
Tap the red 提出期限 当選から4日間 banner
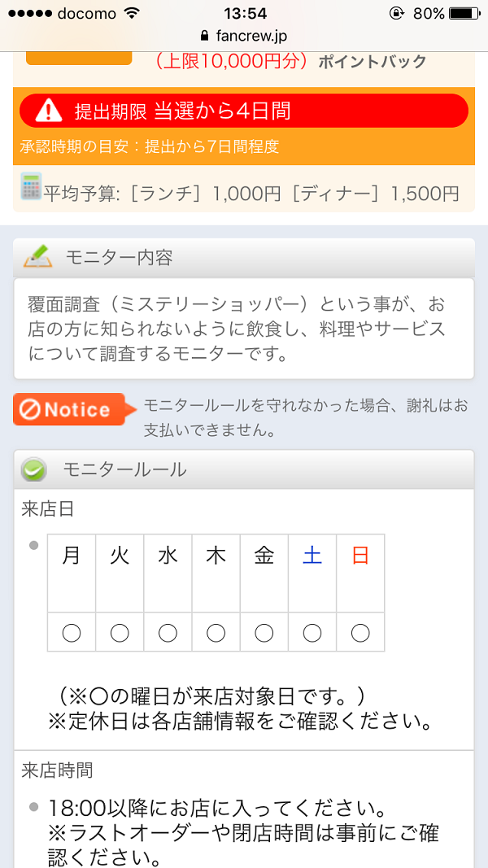(x=244, y=111)
